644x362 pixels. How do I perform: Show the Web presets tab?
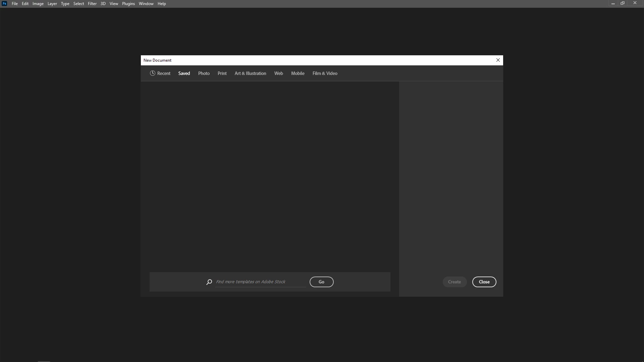click(x=278, y=73)
